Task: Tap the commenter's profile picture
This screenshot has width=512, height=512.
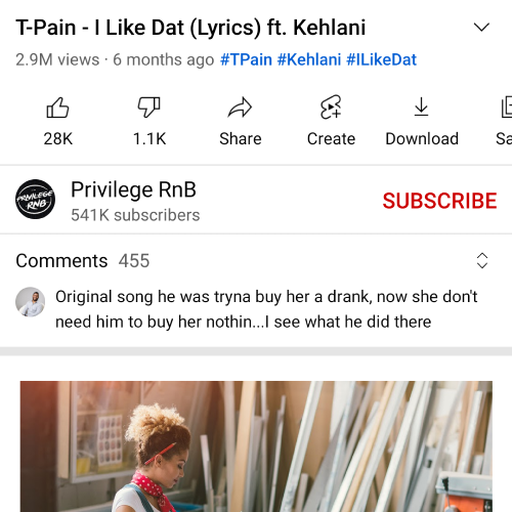Action: pos(30,302)
